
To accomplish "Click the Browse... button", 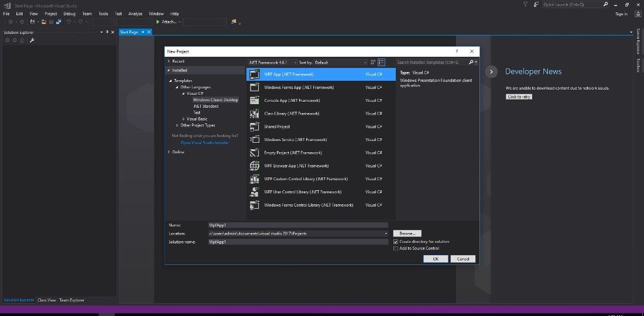I will tap(407, 233).
